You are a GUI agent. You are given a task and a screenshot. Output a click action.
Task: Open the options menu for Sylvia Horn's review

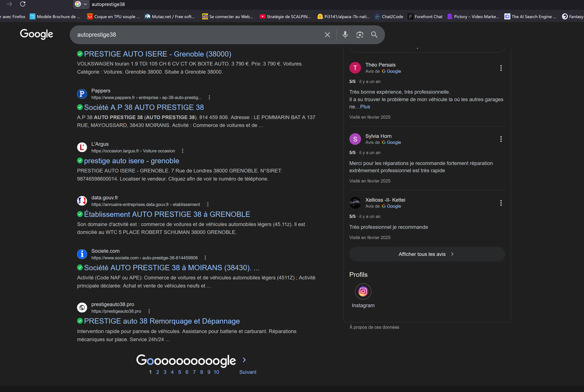tap(501, 139)
